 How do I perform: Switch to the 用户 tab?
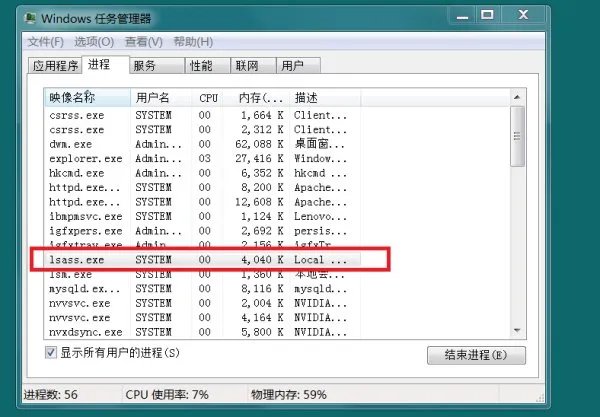pyautogui.click(x=298, y=66)
